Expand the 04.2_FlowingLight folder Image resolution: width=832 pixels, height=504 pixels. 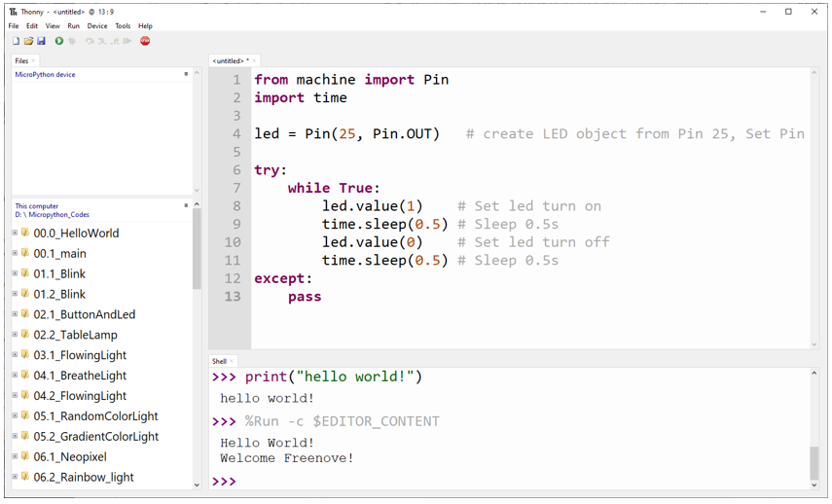coord(15,395)
